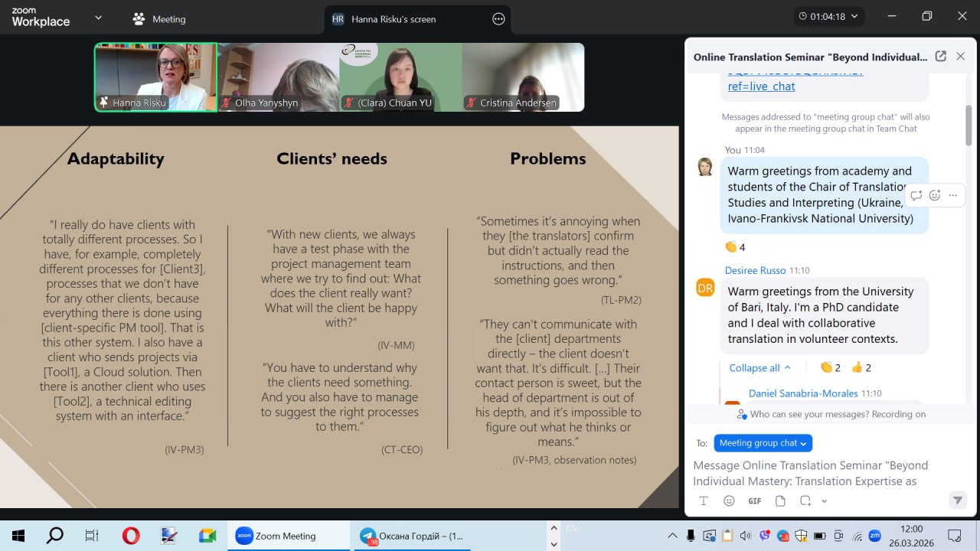Open the Meeting tab in Zoom Workplace
This screenshot has height=551, width=980.
pos(159,19)
